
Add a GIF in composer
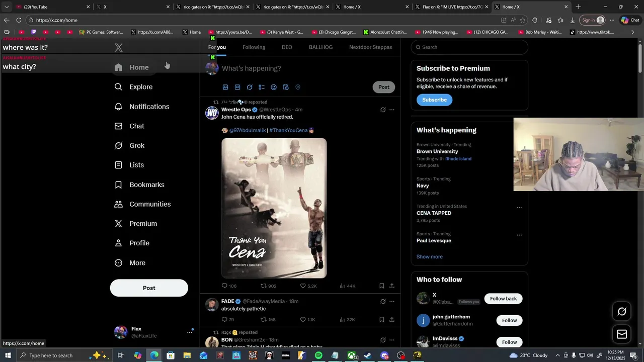point(237,87)
